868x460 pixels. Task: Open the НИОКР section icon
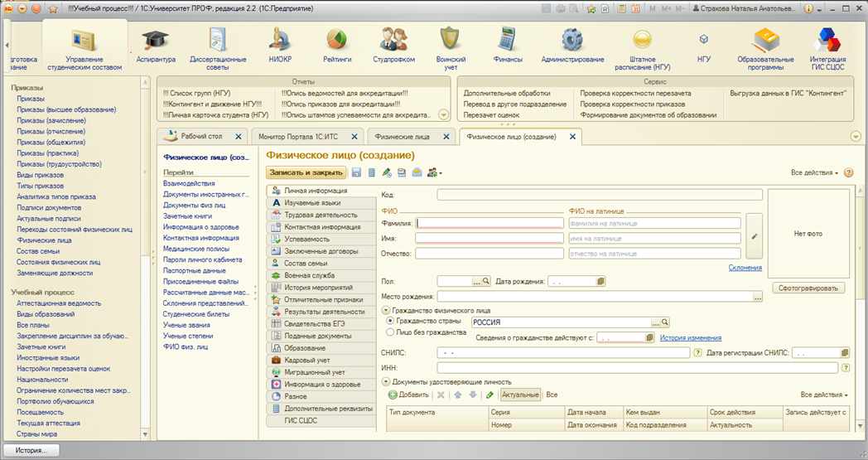280,40
